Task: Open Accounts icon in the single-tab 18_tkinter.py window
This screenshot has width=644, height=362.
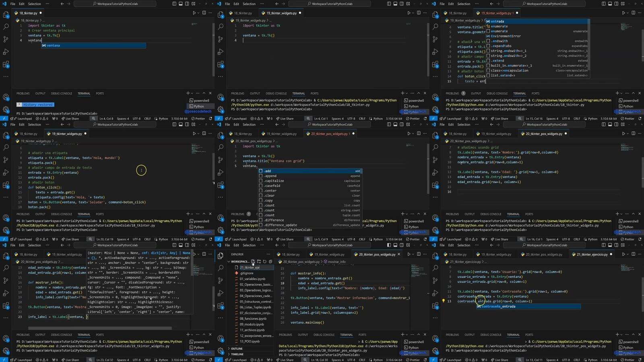Action: [6, 97]
